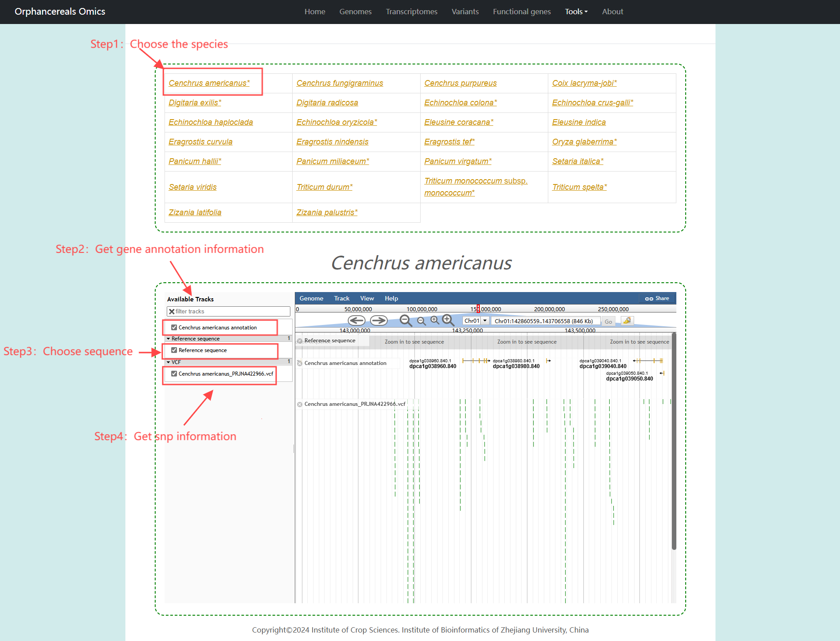The image size is (840, 641).
Task: Disable the Cenchrus americanus_PRJNA422966.vcf track
Action: (x=174, y=374)
